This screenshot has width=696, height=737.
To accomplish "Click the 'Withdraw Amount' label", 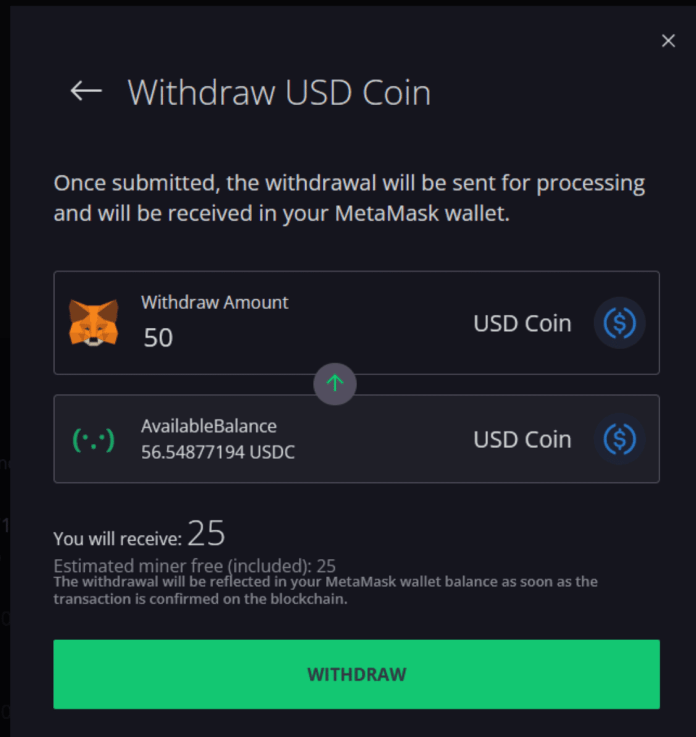I will [x=214, y=302].
